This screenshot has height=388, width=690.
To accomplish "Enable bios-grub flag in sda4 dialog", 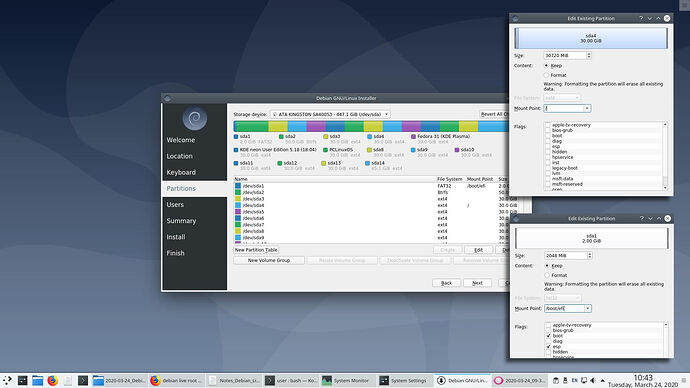I will 548,130.
